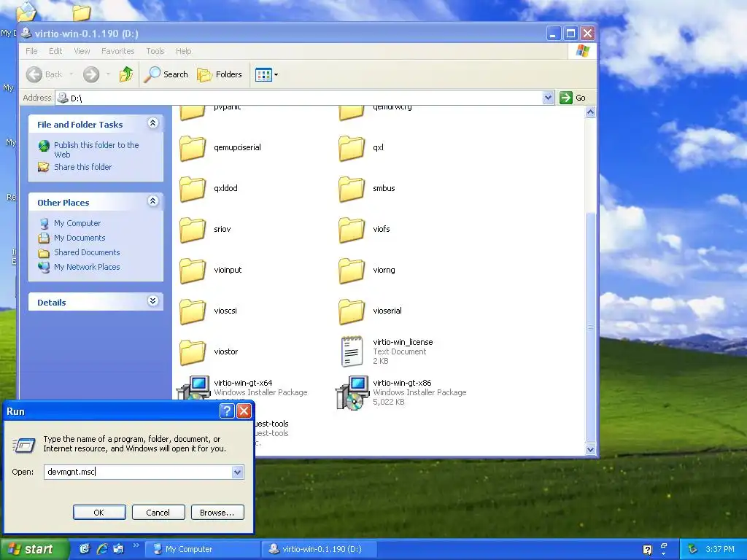This screenshot has height=560, width=747.
Task: Expand the Run dialog Open dropdown
Action: (x=237, y=472)
